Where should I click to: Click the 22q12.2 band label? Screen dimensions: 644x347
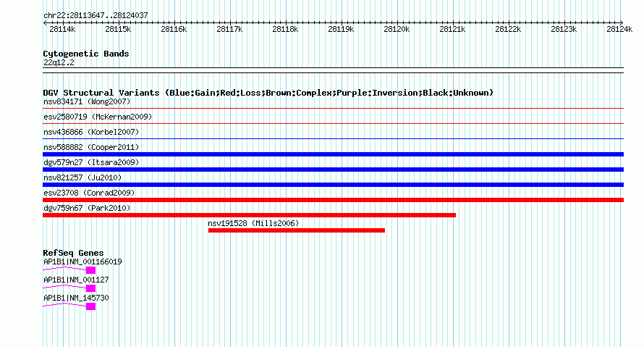59,62
